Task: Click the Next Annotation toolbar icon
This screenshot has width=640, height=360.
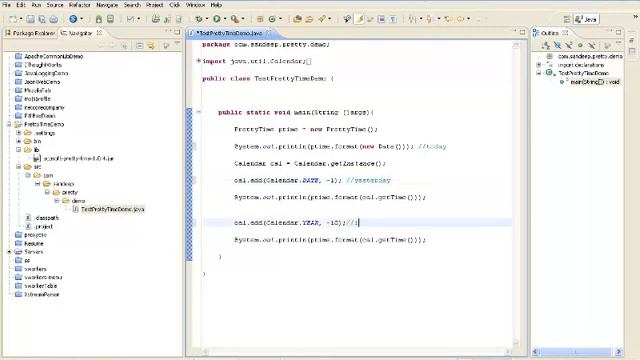Action: coord(413,19)
